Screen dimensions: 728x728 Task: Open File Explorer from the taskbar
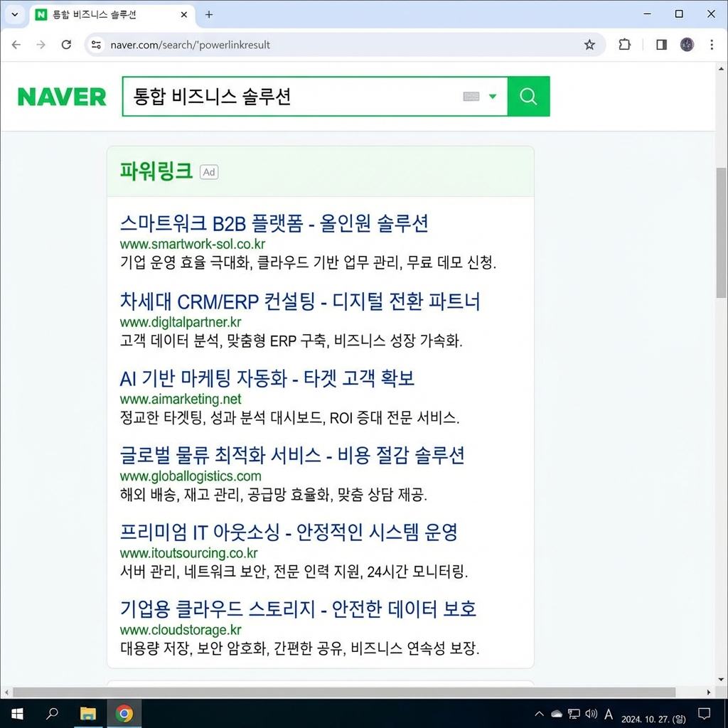pos(88,714)
